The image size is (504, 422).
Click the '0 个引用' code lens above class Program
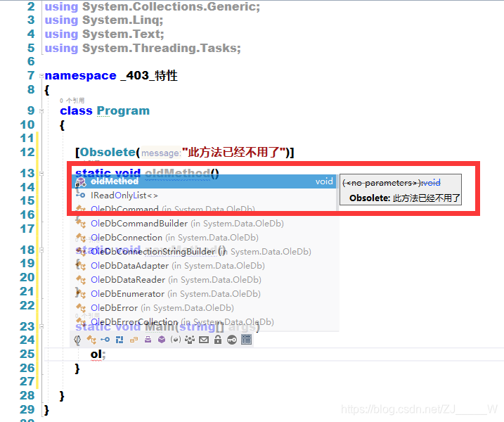coord(72,101)
